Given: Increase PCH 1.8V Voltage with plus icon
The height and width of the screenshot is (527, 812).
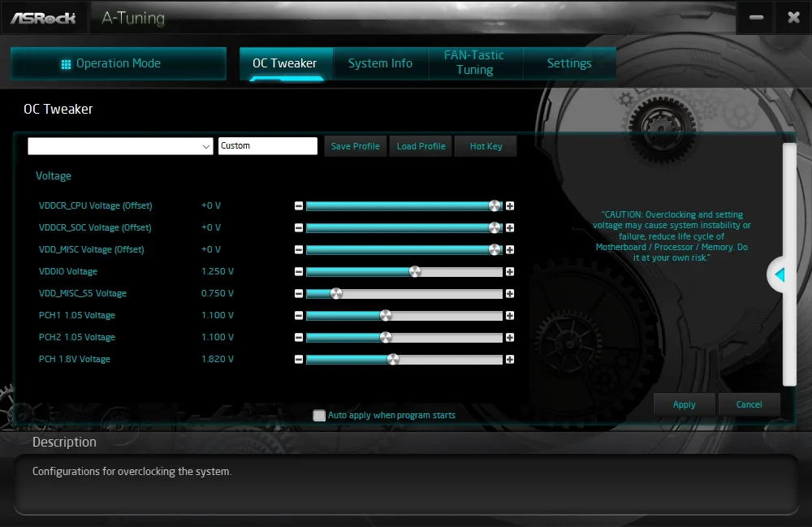Looking at the screenshot, I should (x=510, y=359).
